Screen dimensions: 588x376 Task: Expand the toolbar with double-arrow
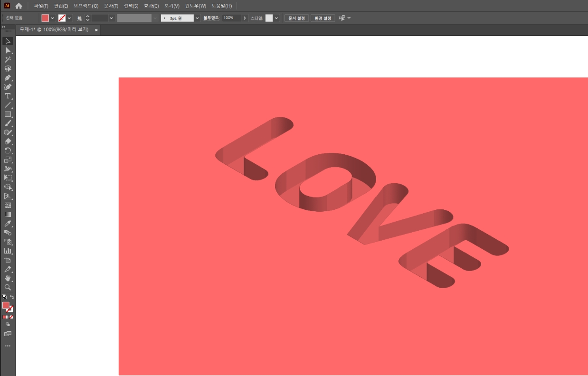coord(4,27)
